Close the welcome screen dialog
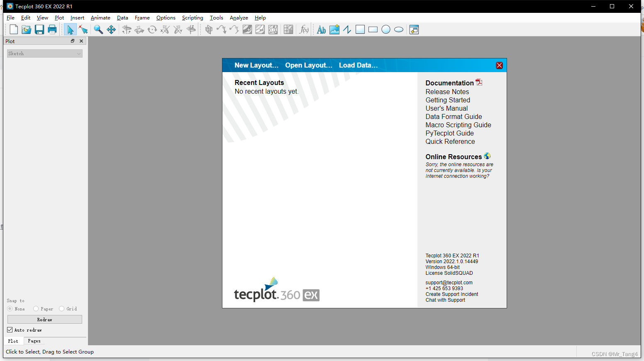 tap(499, 65)
